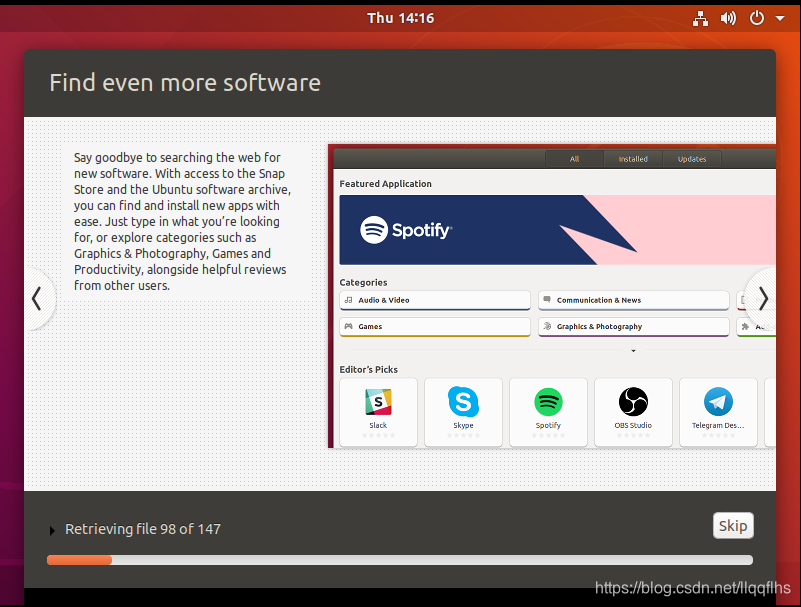801x607 pixels.
Task: Expand the system menu arrow
Action: click(780, 18)
